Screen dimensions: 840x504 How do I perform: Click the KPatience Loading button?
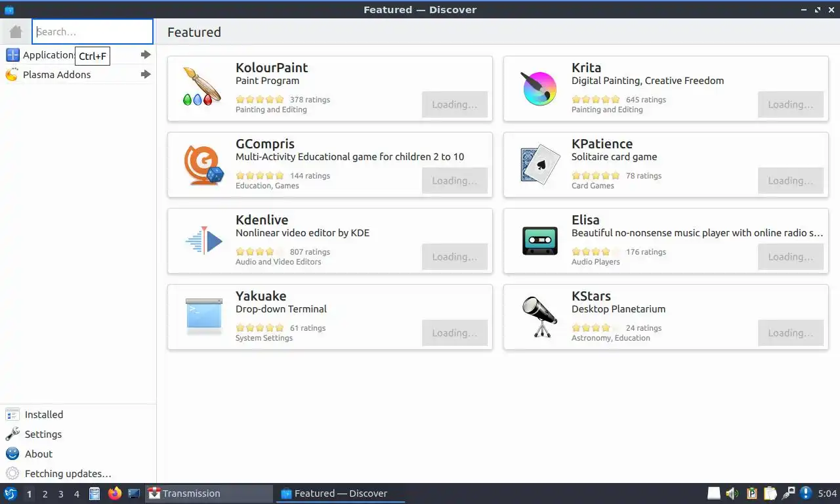tap(791, 180)
